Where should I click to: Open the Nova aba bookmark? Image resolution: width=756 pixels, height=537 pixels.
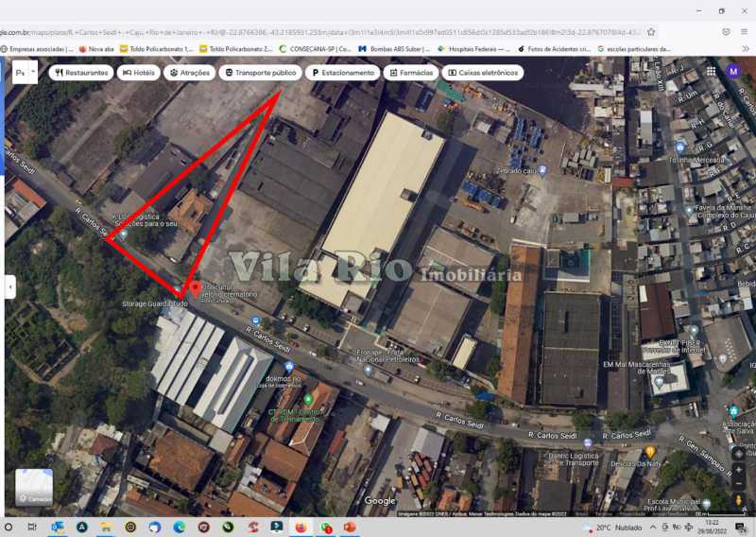pyautogui.click(x=96, y=49)
